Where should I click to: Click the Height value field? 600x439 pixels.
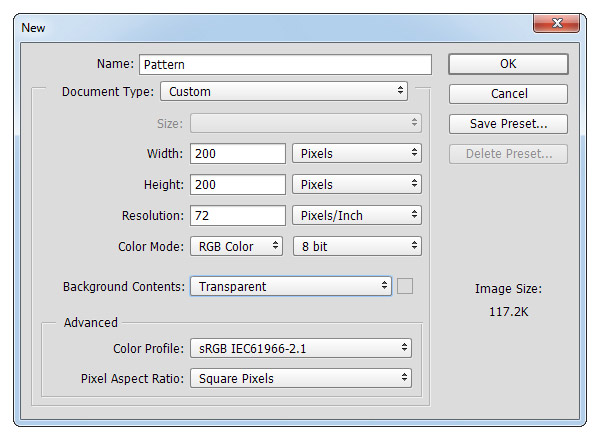coord(238,185)
